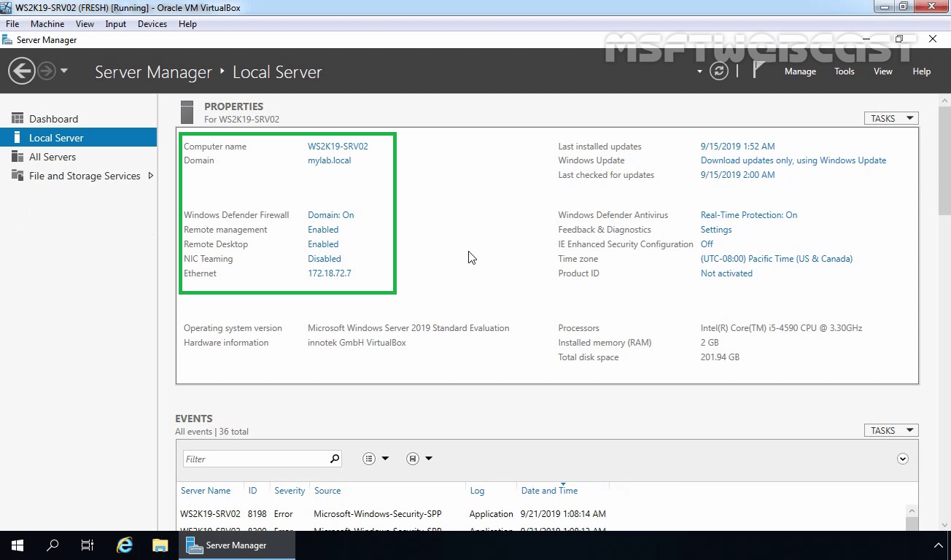Show hidden system tray icons

coord(939,545)
